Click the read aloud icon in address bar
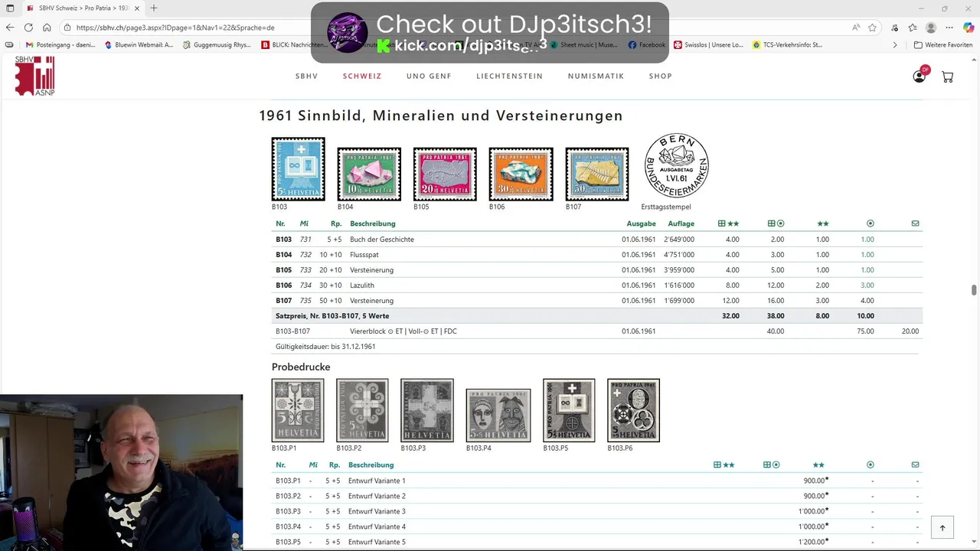980x551 pixels. pyautogui.click(x=855, y=28)
